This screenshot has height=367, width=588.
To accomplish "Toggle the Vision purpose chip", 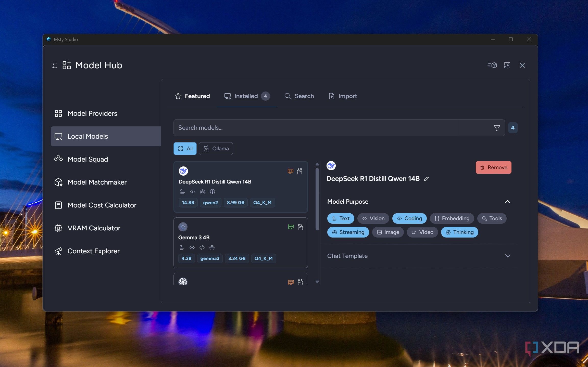I will (373, 218).
